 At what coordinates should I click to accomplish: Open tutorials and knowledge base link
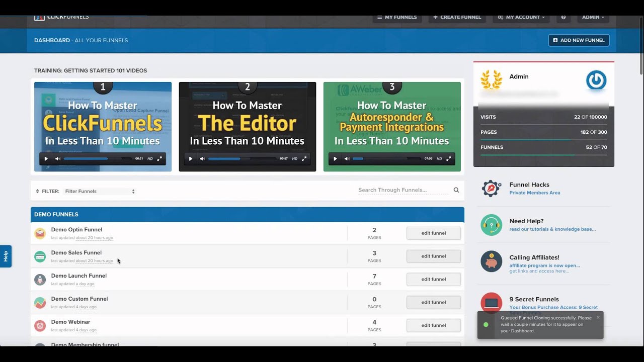(552, 229)
